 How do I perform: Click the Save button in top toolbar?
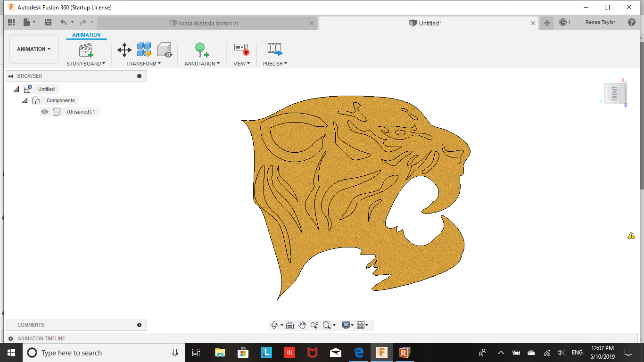[48, 22]
